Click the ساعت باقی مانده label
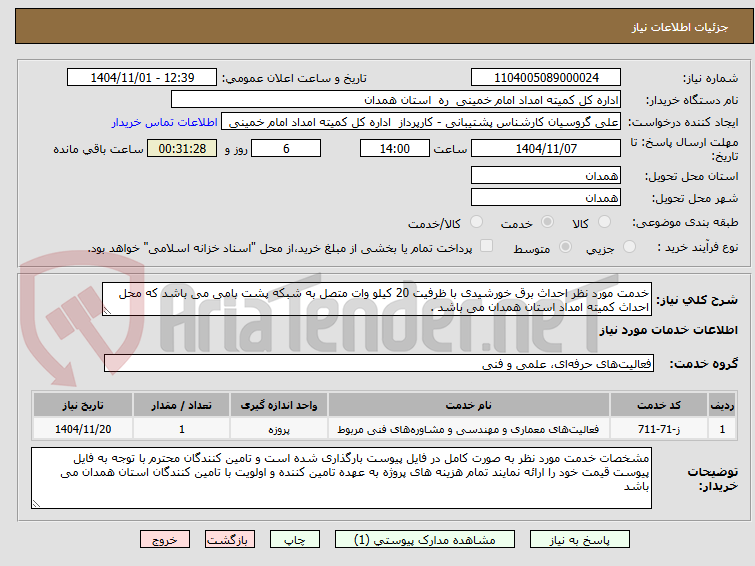This screenshot has width=755, height=566. click(x=98, y=149)
